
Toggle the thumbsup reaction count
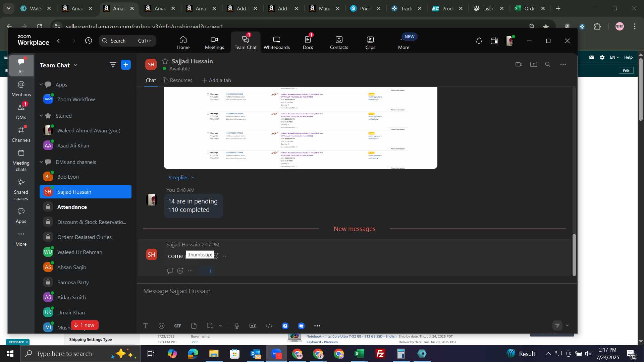tap(207, 271)
